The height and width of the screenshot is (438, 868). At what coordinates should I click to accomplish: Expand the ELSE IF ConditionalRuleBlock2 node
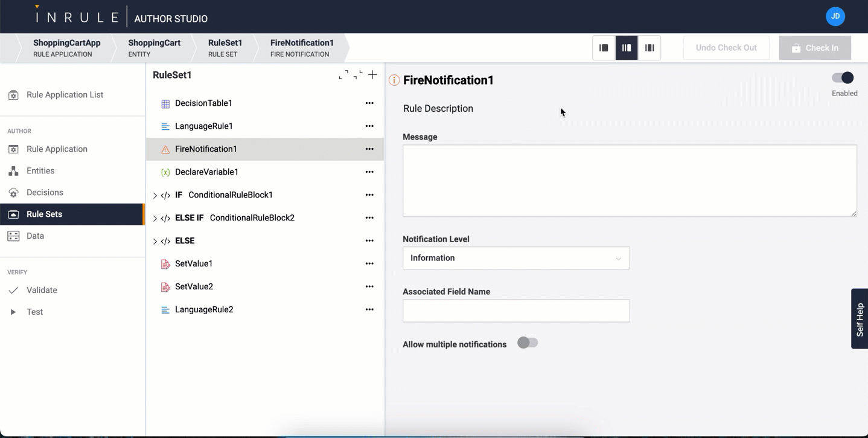pos(155,218)
